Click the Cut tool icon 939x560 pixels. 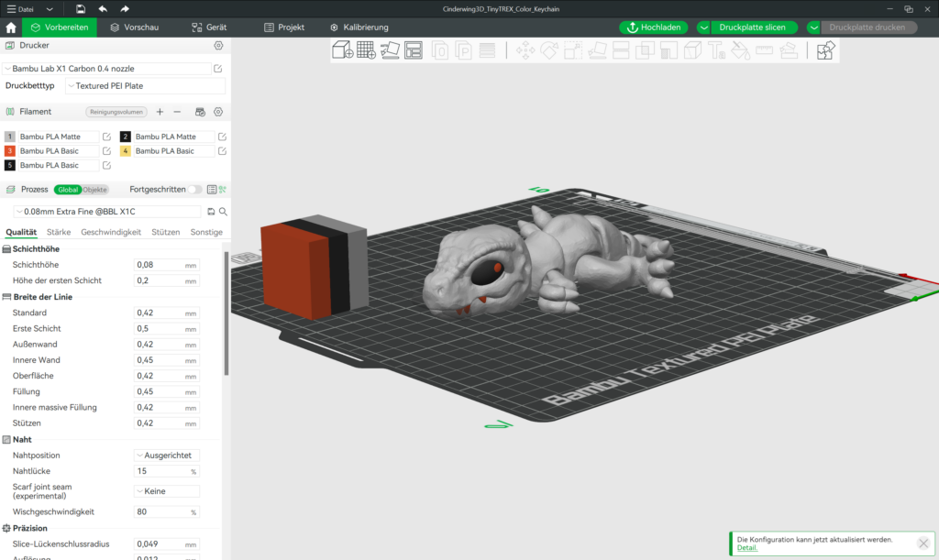pyautogui.click(x=621, y=50)
